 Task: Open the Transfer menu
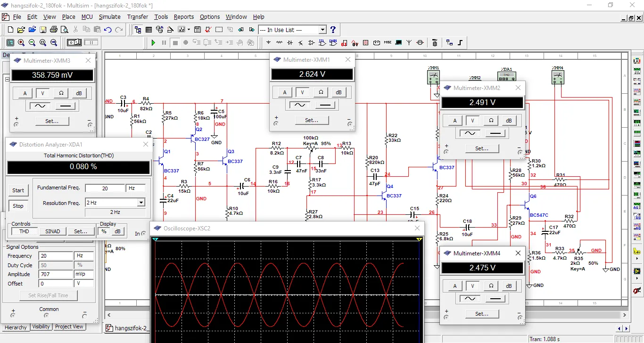point(137,16)
